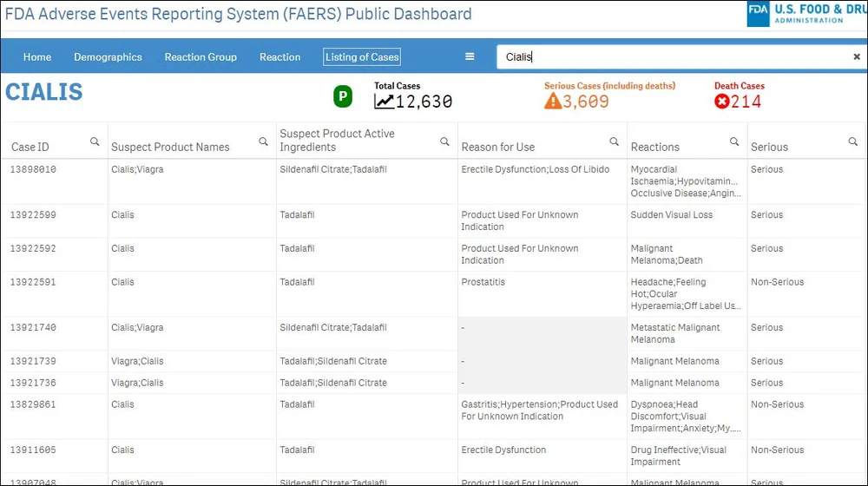Click Tadalafil ingredient in row 13922599
The width and height of the screenshot is (868, 486).
297,214
